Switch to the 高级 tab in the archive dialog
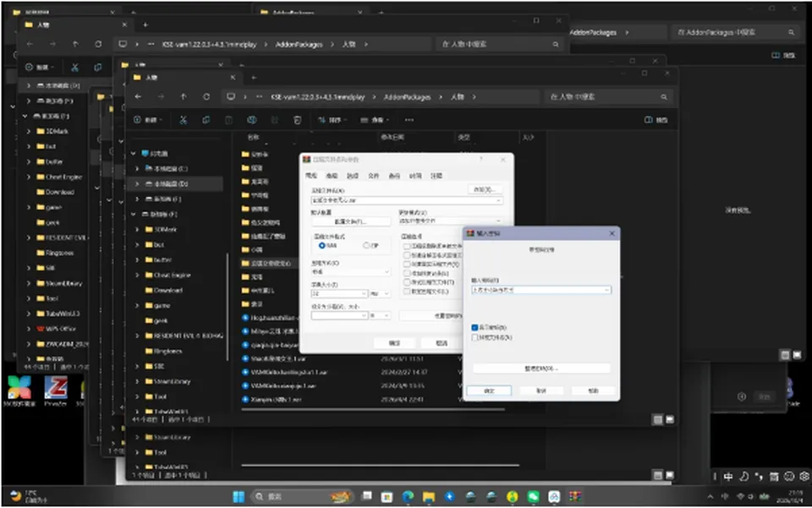Screen dimensions: 812x508 pos(332,176)
